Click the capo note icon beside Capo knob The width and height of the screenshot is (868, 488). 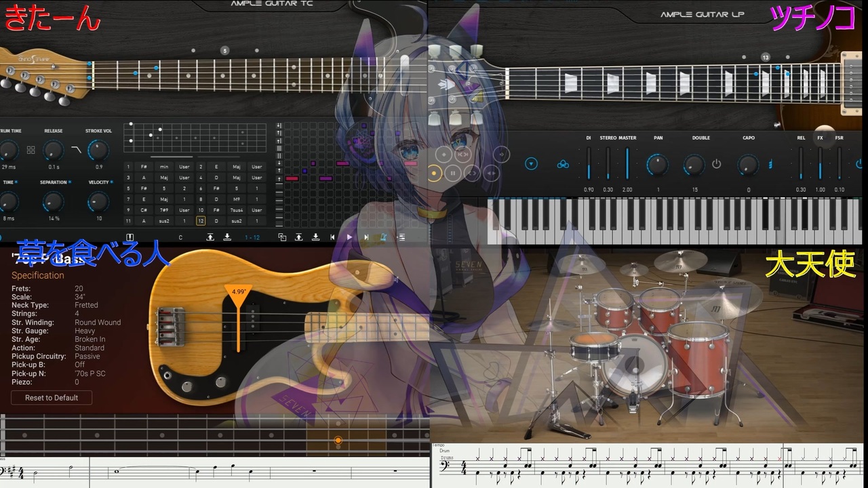click(x=770, y=164)
